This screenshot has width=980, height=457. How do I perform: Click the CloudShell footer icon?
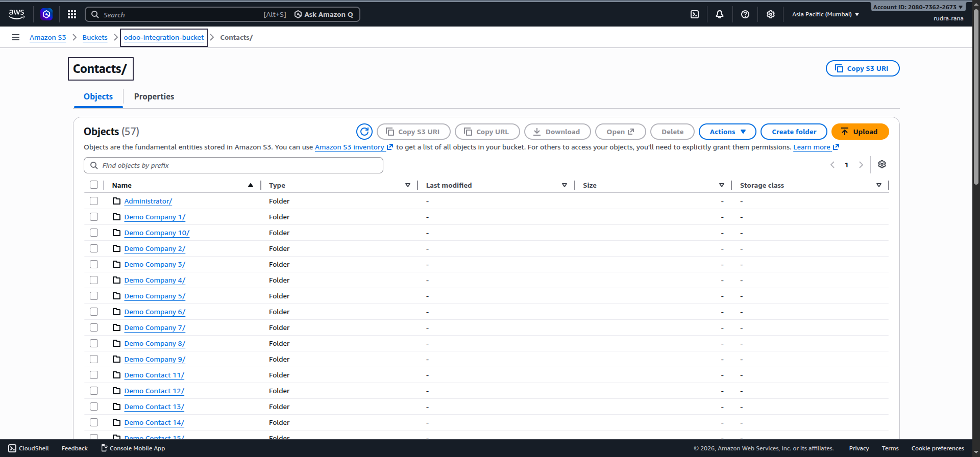pyautogui.click(x=12, y=448)
